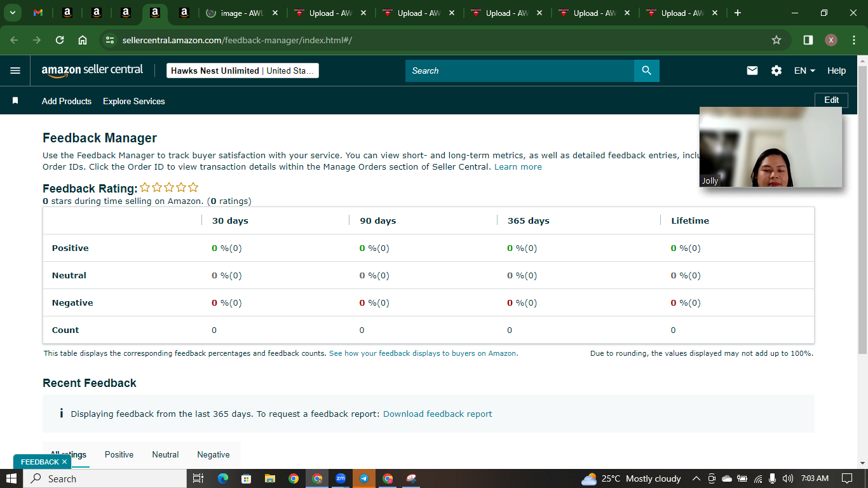Open the Windows notification center
The height and width of the screenshot is (488, 868).
click(x=847, y=478)
